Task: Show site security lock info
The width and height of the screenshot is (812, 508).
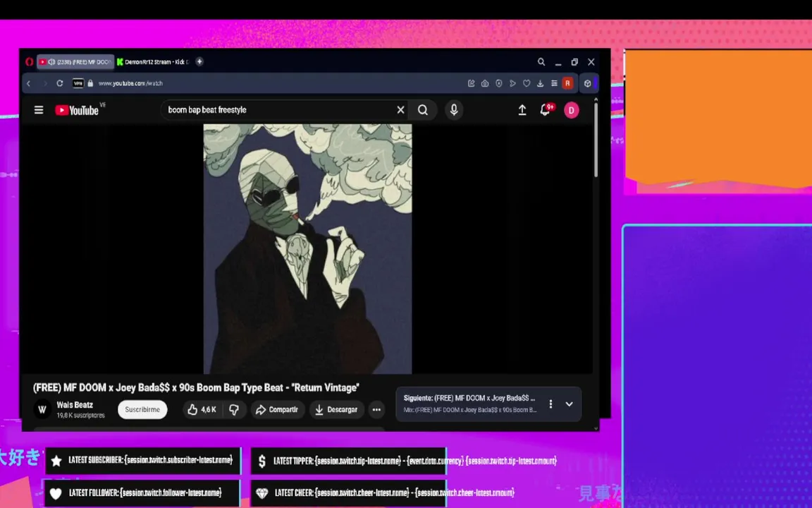Action: point(91,83)
